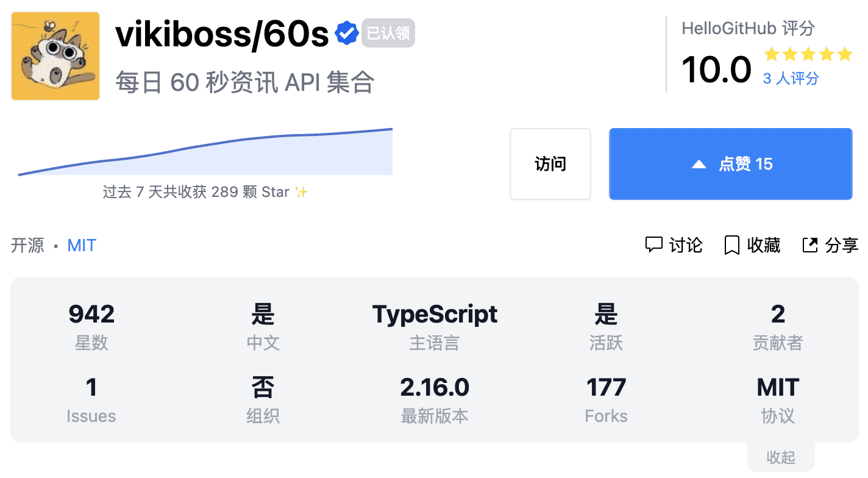The image size is (868, 478).
Task: Click the 1 Issues statistic
Action: (91, 388)
